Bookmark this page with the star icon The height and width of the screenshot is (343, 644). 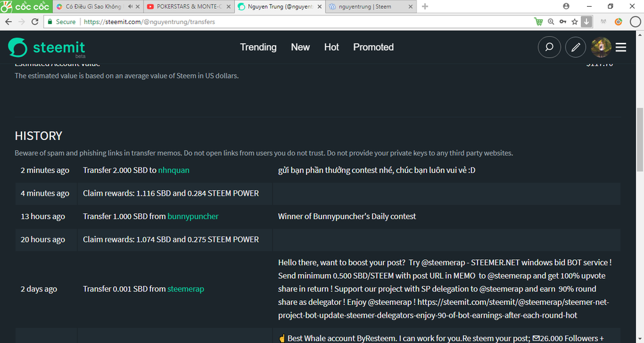coord(575,21)
